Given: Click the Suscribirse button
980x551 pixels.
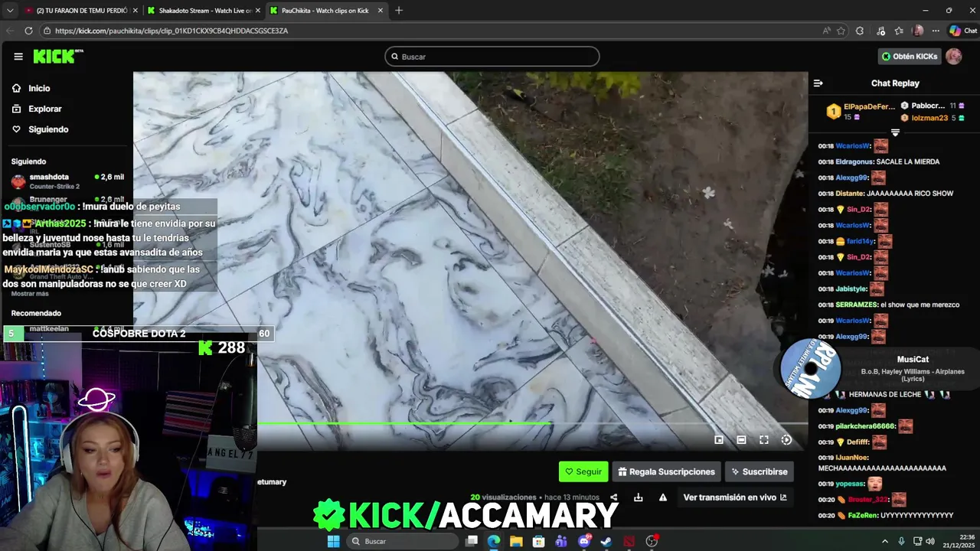Looking at the screenshot, I should point(759,471).
